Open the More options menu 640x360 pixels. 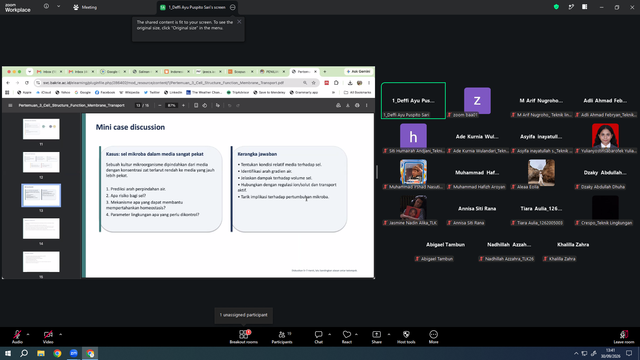pyautogui.click(x=433, y=337)
